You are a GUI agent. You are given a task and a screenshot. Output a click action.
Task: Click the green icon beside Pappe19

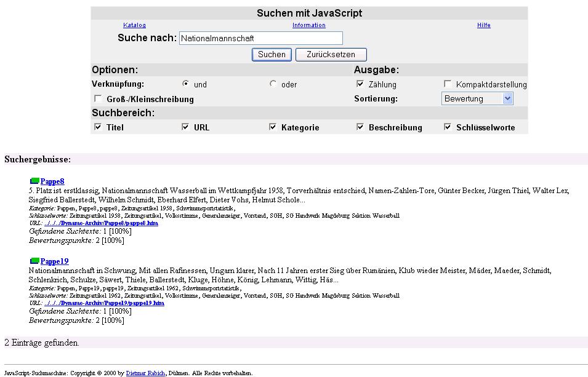click(x=34, y=261)
